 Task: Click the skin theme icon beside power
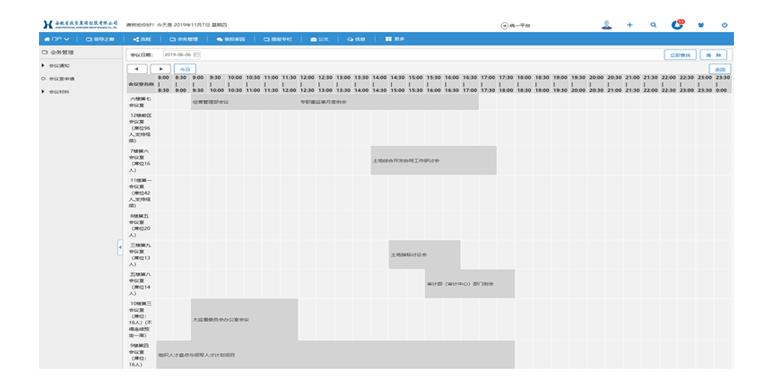[x=701, y=25]
